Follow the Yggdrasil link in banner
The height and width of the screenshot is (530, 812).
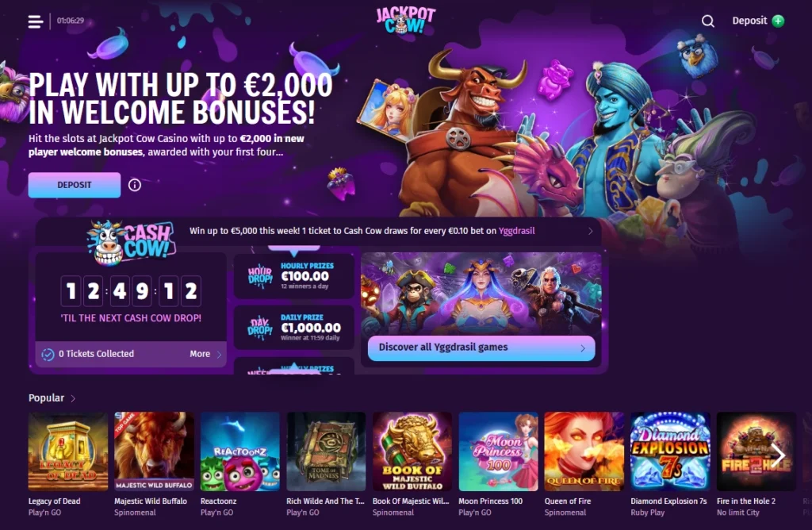516,231
